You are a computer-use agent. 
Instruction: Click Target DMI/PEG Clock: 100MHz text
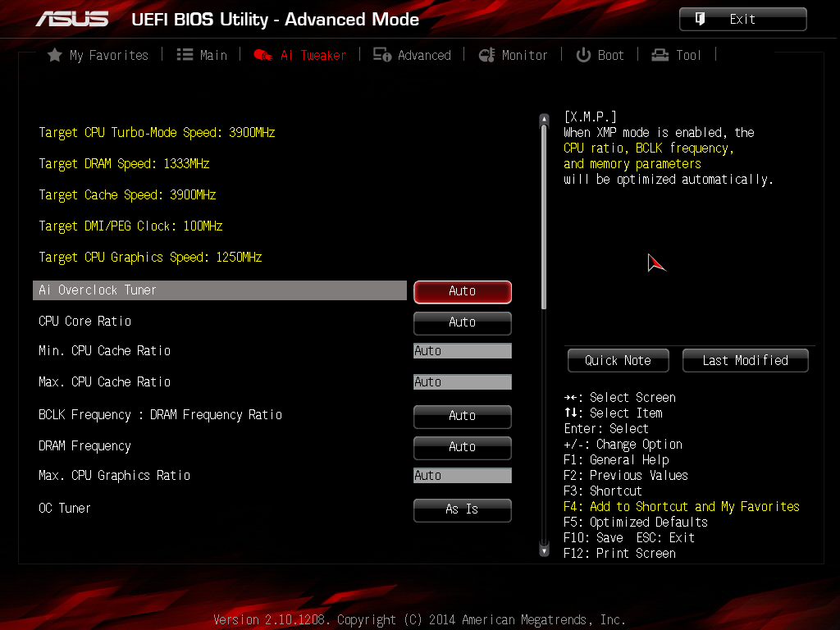click(x=130, y=226)
